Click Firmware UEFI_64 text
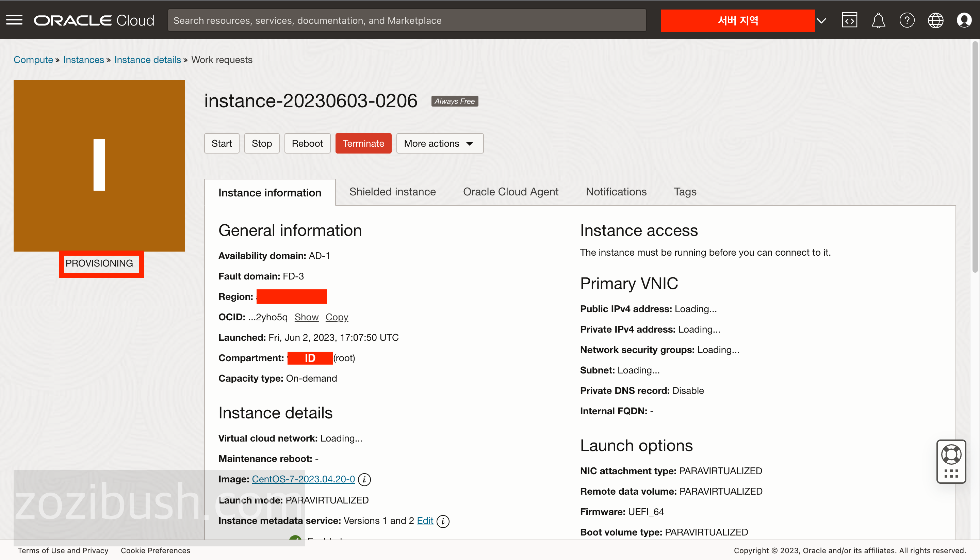This screenshot has height=560, width=980. pos(622,512)
